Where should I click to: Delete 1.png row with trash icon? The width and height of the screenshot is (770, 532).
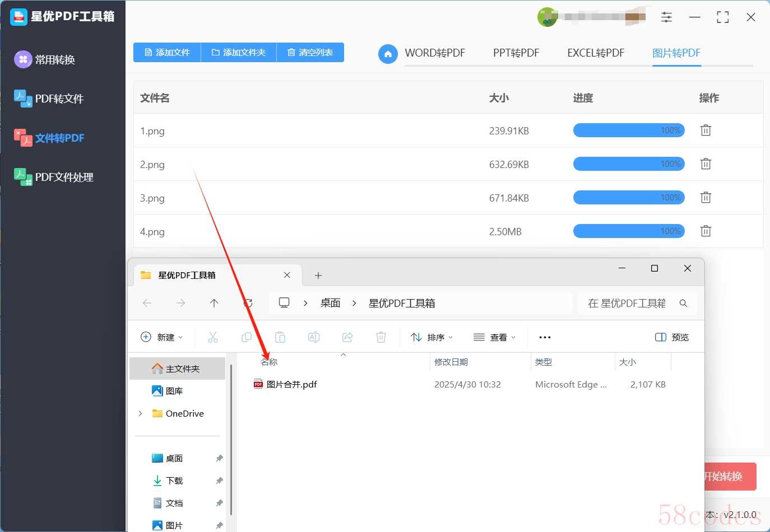coord(706,130)
